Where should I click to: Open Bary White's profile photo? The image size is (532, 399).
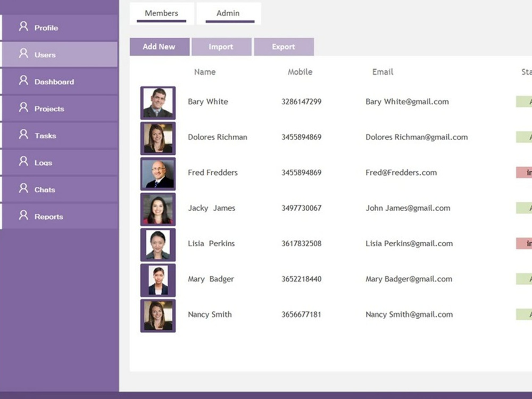(158, 103)
